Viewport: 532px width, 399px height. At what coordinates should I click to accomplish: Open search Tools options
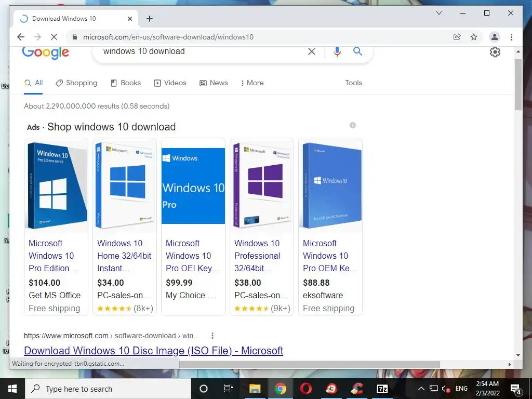coord(353,83)
